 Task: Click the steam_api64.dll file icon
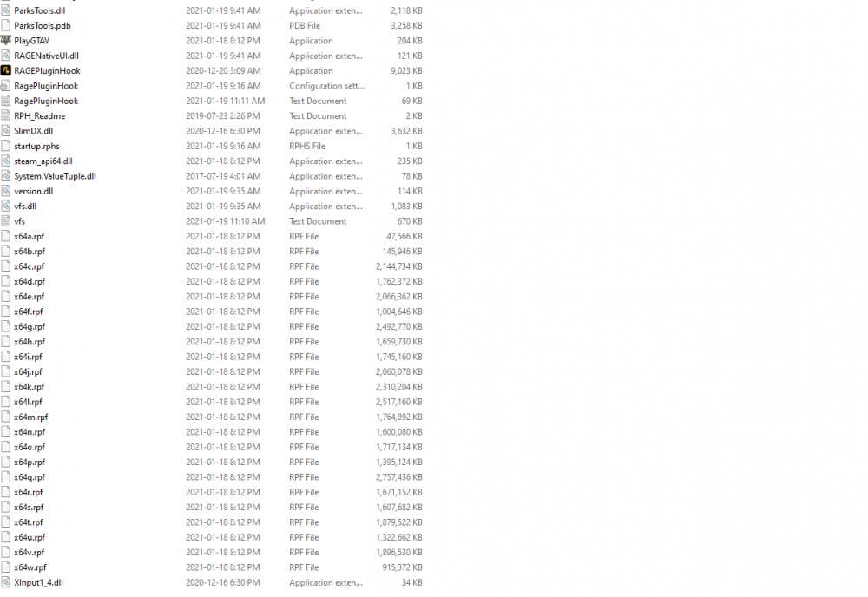click(x=5, y=161)
